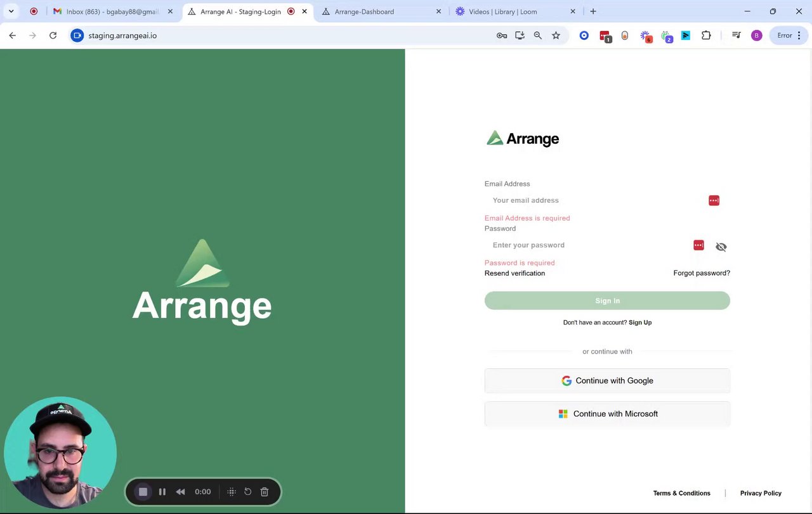
Task: Click Resend verification link
Action: coord(514,273)
